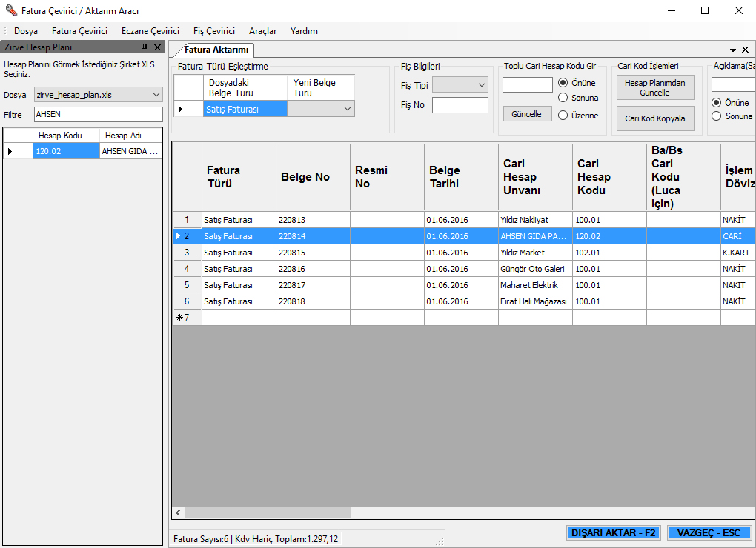Close the Zirve Hesap Planı panel
The width and height of the screenshot is (756, 548).
point(157,47)
